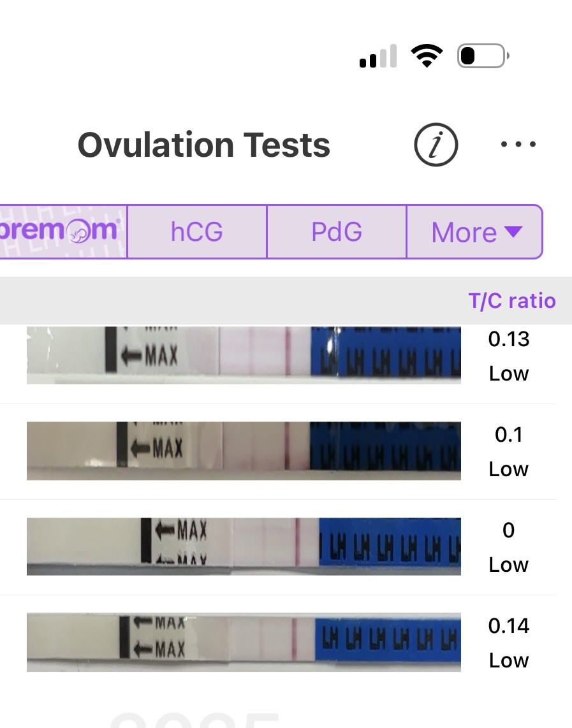Tap the info circle icon
This screenshot has height=728, width=572.
click(436, 145)
